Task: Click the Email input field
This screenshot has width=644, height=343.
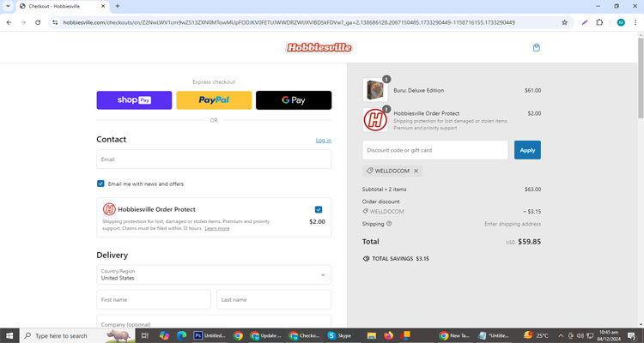Action: (214, 159)
